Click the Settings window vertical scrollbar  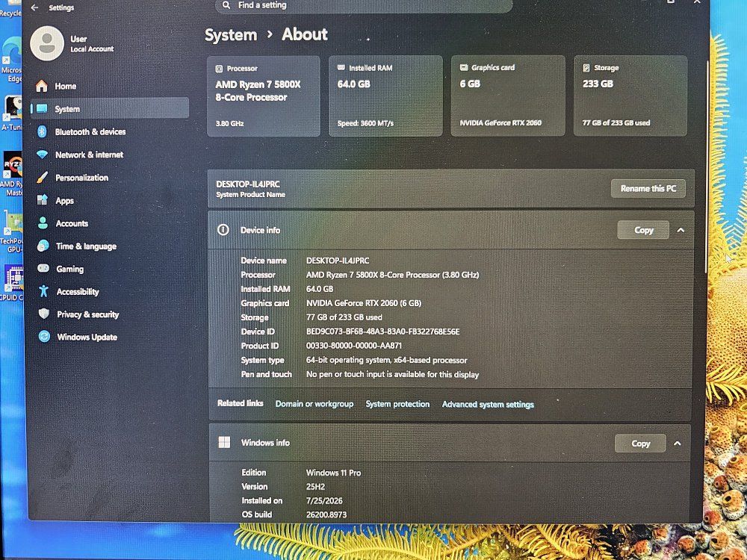707,167
